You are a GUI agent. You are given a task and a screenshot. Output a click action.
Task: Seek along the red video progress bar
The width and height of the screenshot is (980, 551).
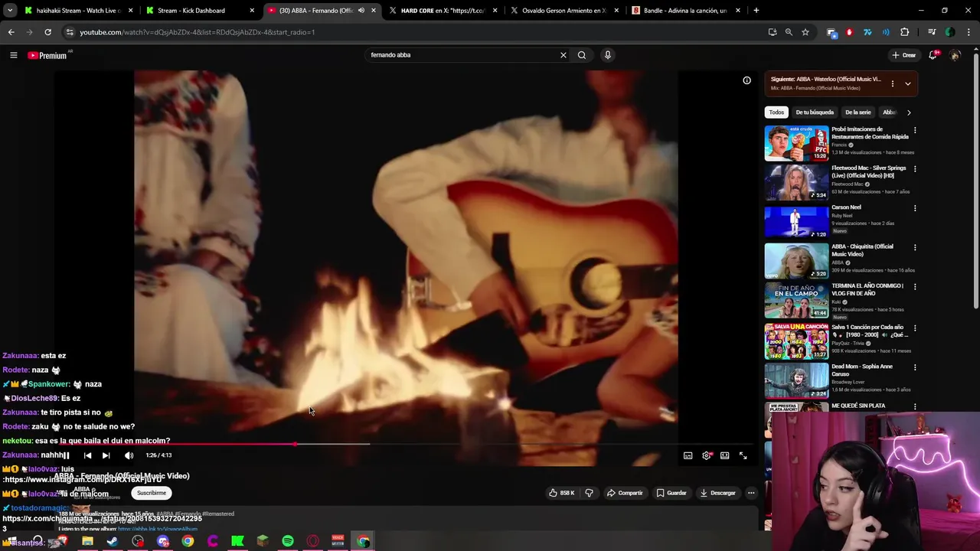[406, 444]
